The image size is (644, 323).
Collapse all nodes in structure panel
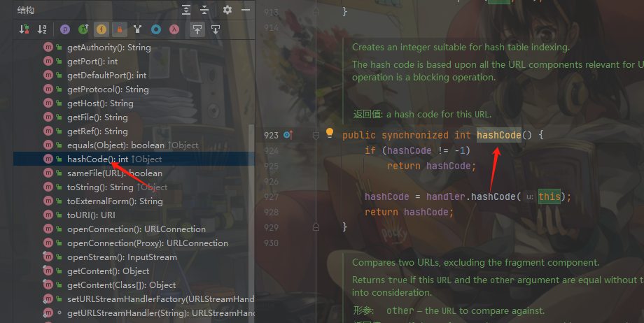pyautogui.click(x=204, y=10)
